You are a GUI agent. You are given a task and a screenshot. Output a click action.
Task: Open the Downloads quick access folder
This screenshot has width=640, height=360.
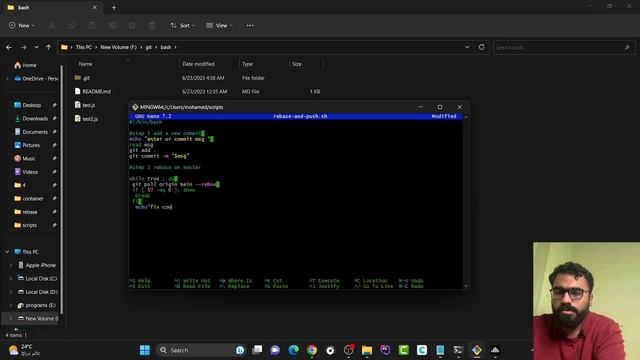click(x=31, y=119)
